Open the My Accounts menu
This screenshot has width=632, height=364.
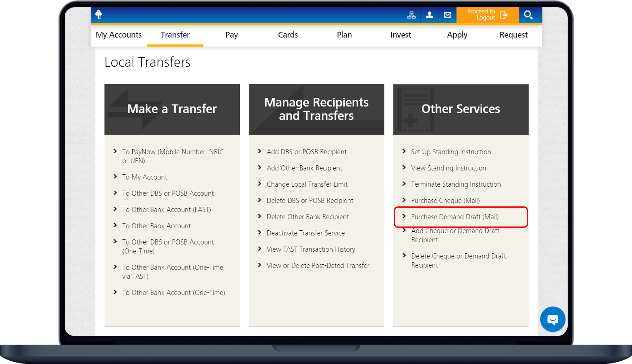pyautogui.click(x=119, y=35)
